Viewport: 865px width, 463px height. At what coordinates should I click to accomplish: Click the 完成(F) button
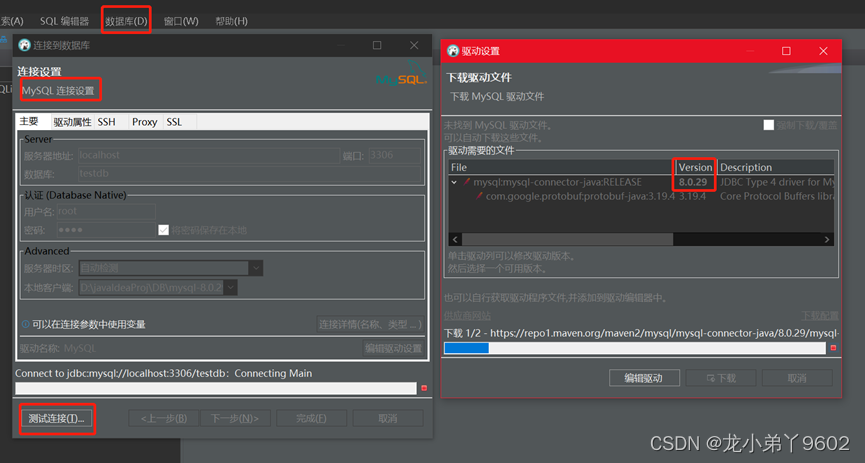312,418
